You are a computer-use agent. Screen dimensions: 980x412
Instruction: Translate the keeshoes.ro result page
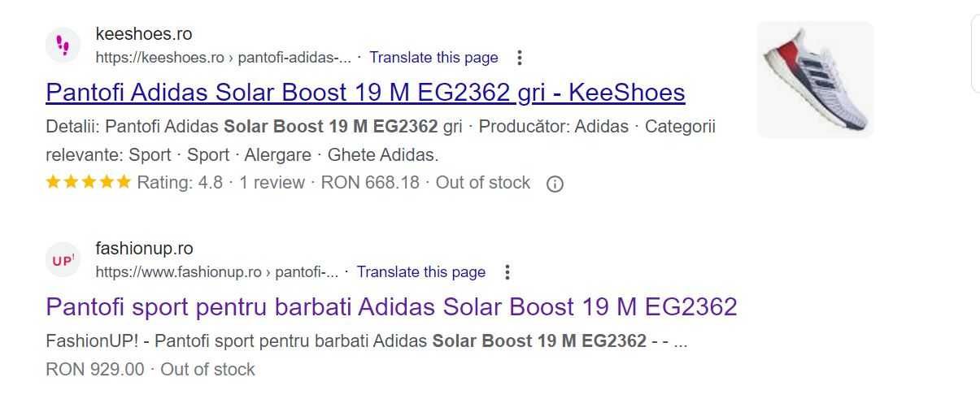point(433,58)
